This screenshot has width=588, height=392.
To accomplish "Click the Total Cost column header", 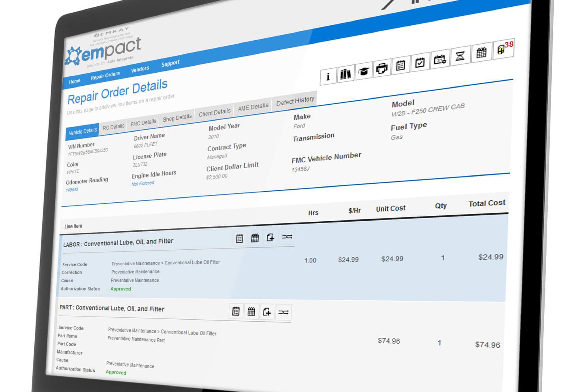I will point(487,203).
